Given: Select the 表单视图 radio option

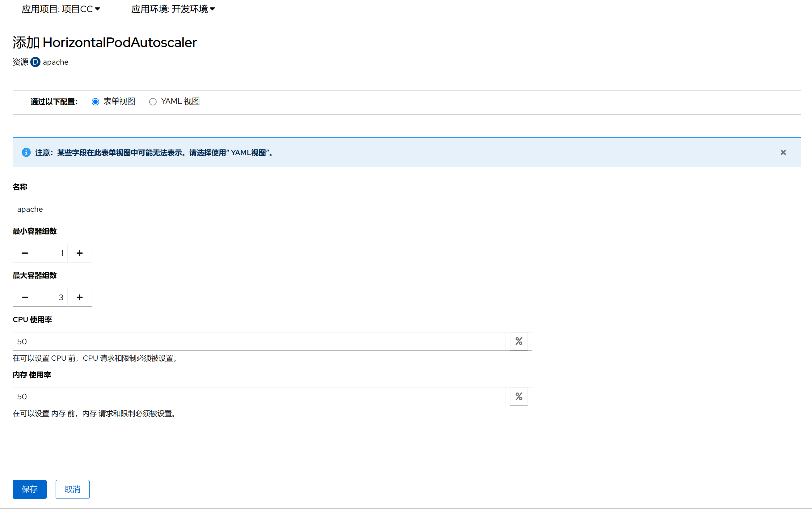Looking at the screenshot, I should pos(95,102).
